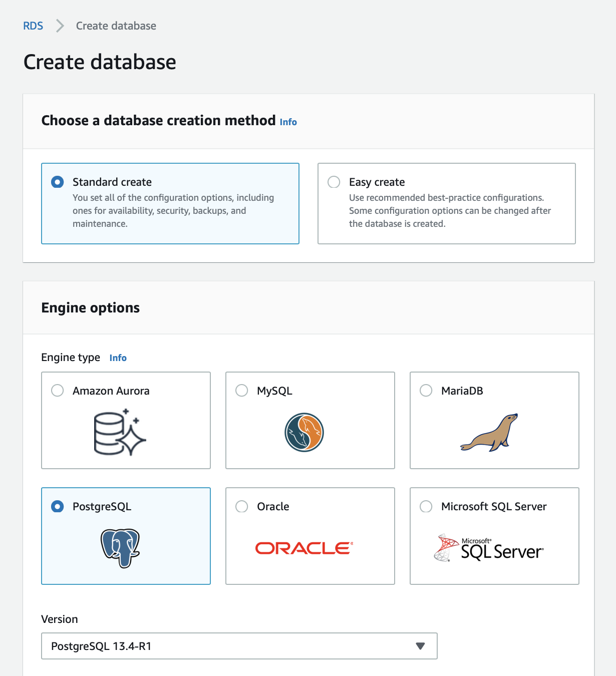The width and height of the screenshot is (616, 676).
Task: Click the Easy create description text
Action: click(450, 211)
